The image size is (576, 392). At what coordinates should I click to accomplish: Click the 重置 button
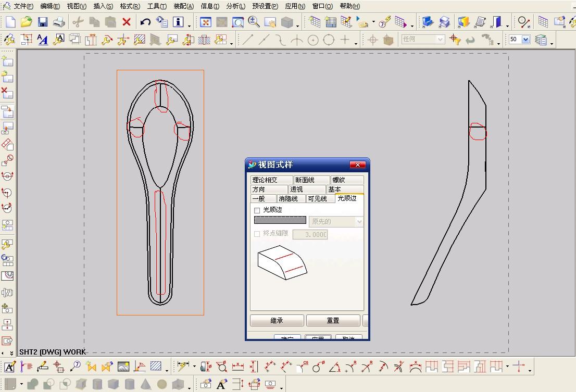pyautogui.click(x=333, y=321)
